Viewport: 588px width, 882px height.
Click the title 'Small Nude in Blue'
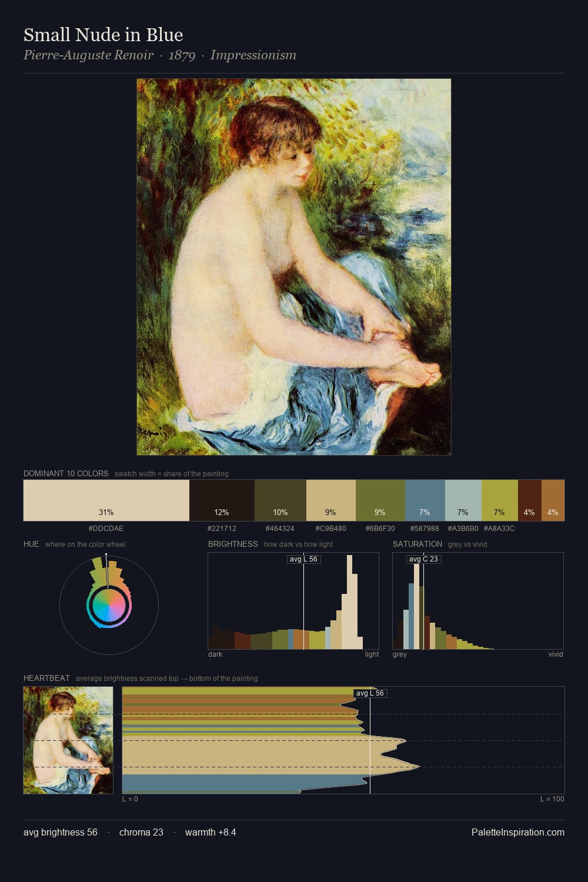coord(103,35)
